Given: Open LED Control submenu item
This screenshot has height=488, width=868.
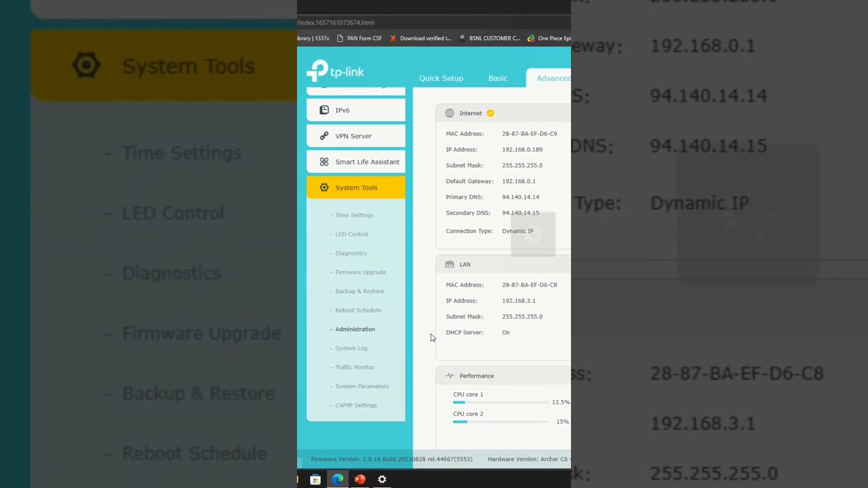Looking at the screenshot, I should (x=351, y=234).
